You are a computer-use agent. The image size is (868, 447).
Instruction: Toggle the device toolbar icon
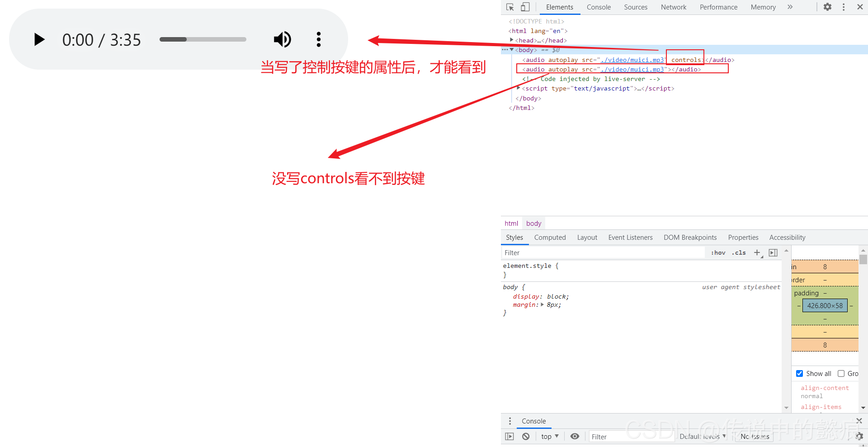pyautogui.click(x=525, y=7)
